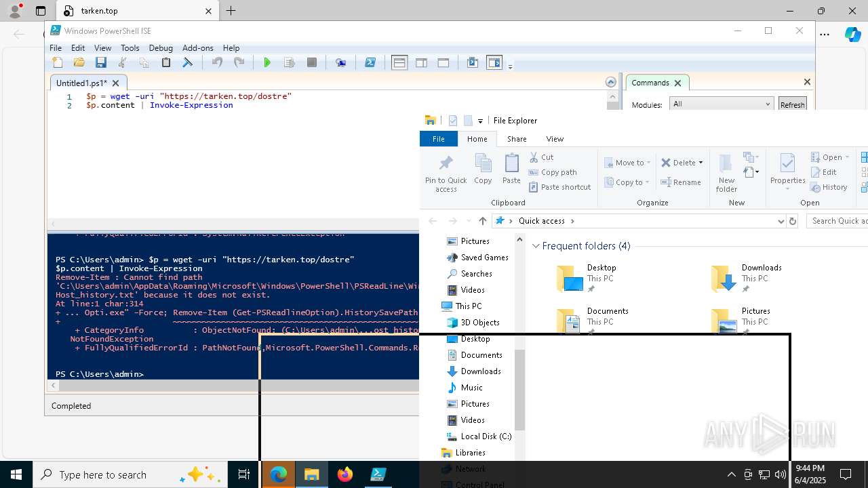Launch the Start PowerShell.exe icon
Screen dimensions: 868x488
(370, 62)
